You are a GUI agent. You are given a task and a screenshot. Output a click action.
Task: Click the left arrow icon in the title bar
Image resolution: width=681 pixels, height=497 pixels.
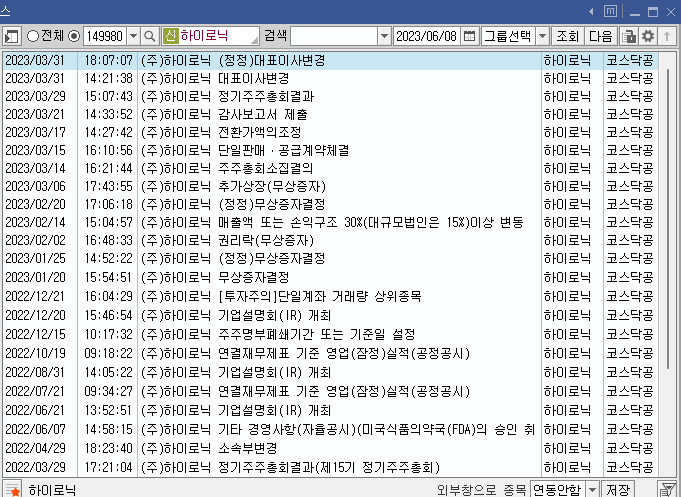[591, 12]
